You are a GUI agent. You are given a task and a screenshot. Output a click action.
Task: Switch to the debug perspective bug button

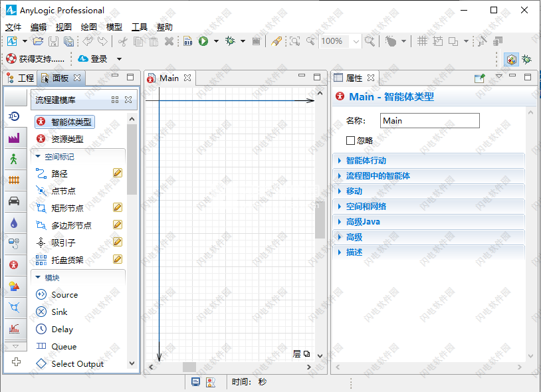tap(526, 59)
